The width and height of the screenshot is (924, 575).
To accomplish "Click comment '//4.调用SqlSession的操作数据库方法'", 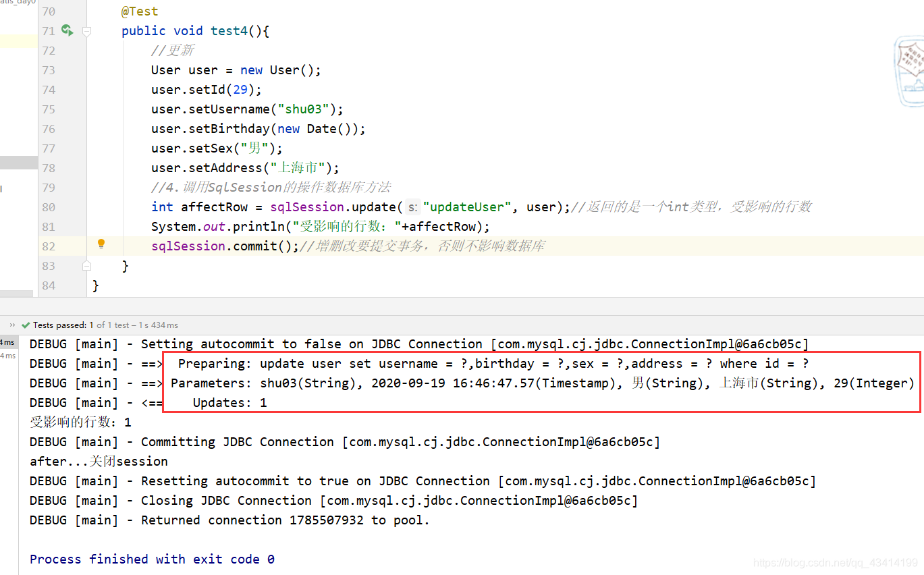I will [271, 188].
